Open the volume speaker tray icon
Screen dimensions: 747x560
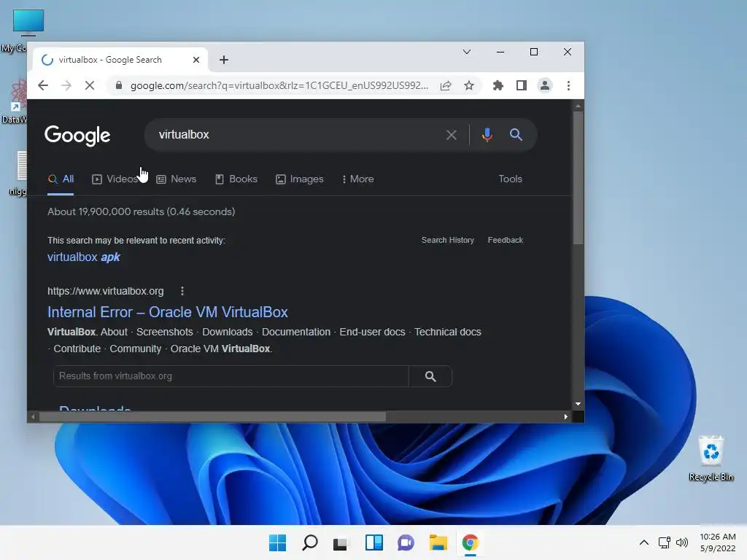(682, 542)
